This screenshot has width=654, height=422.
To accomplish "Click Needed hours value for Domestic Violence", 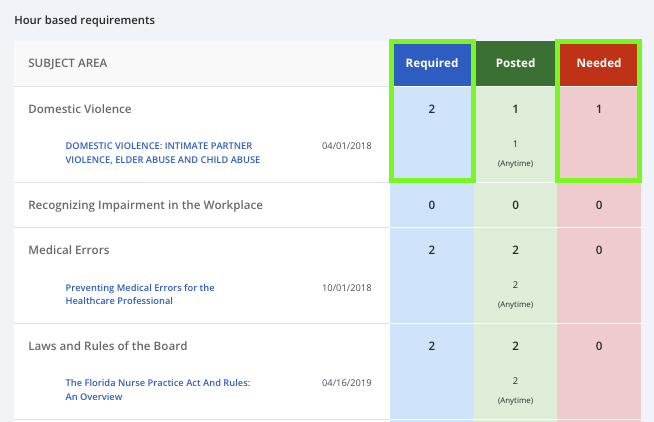I will 598,109.
